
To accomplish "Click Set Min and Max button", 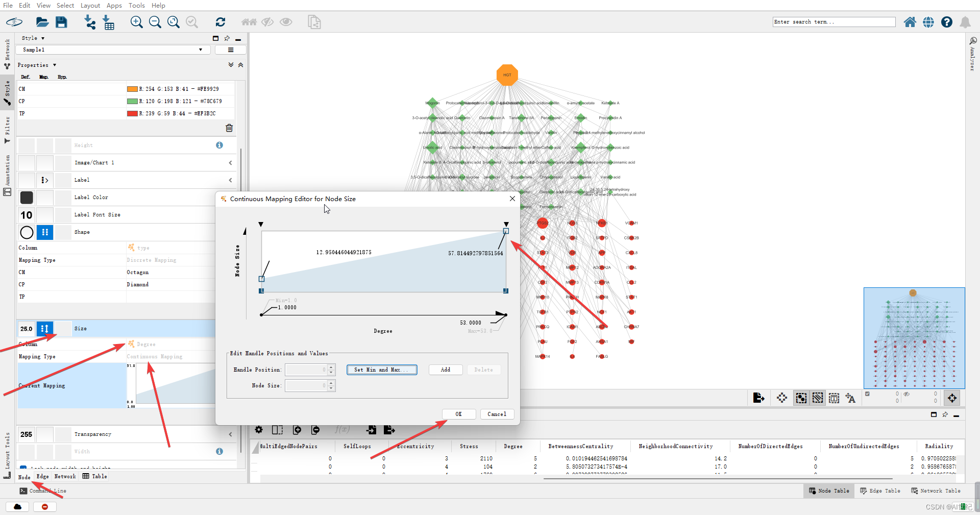I will click(382, 370).
